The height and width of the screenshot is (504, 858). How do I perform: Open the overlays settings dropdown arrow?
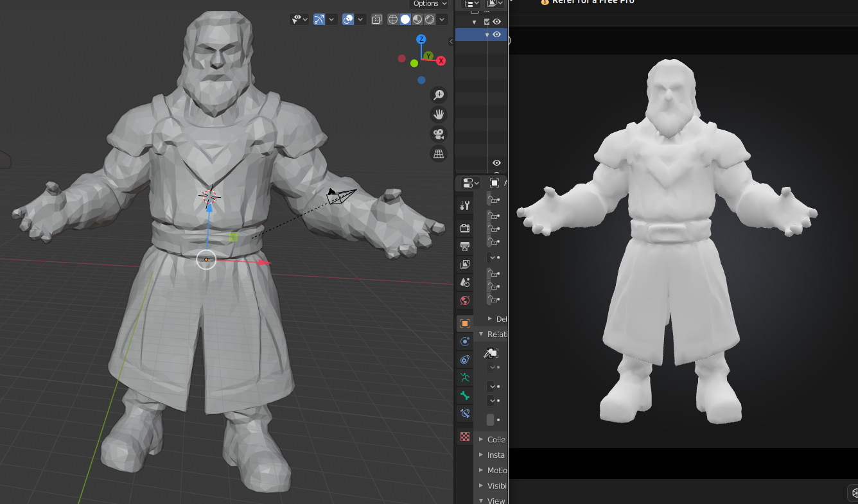pyautogui.click(x=360, y=19)
